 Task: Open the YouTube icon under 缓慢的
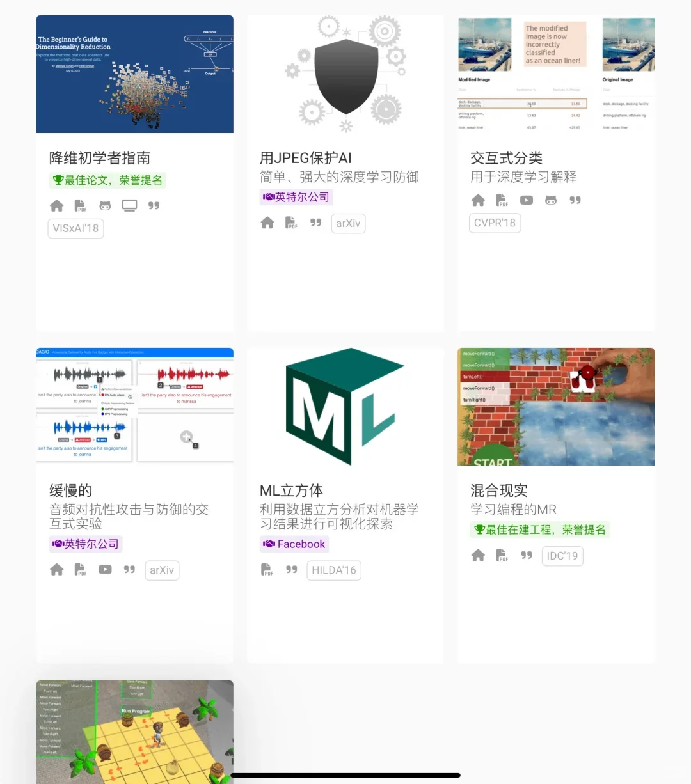[x=104, y=569]
